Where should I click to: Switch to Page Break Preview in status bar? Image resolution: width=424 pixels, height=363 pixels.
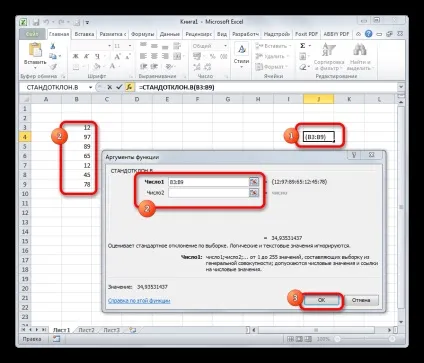307,339
